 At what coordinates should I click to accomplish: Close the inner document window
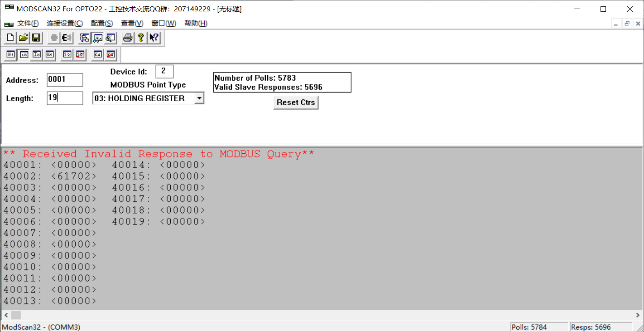[638, 24]
